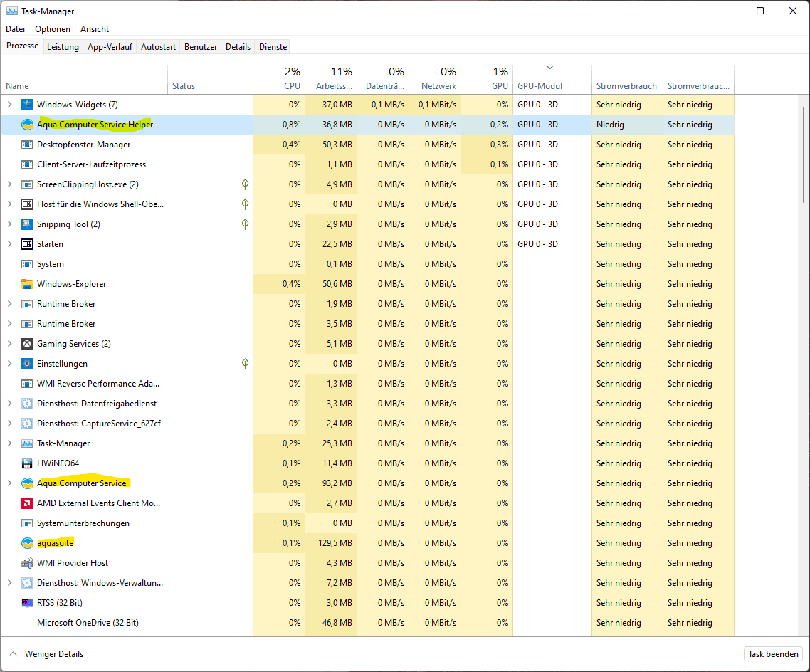Screen dimensions: 810x672
Task: Click the Task-Manager title bar icon
Action: pyautogui.click(x=12, y=11)
